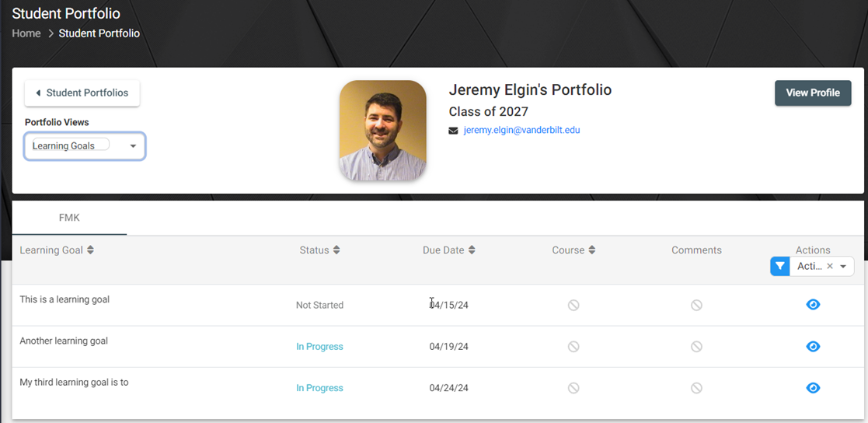868x423 pixels.
Task: Go back to Student Portfolios
Action: [x=82, y=93]
